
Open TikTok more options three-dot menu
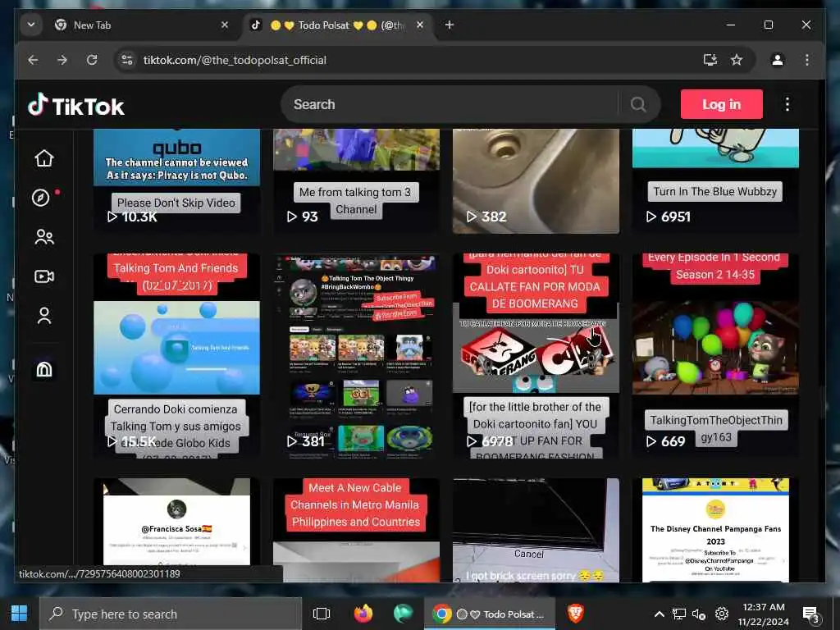click(x=787, y=104)
